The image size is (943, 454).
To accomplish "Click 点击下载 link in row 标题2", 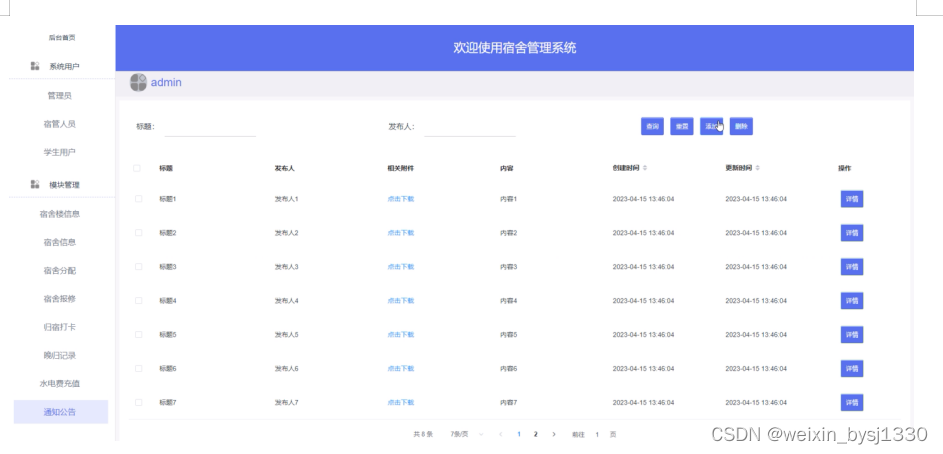I will click(x=401, y=233).
